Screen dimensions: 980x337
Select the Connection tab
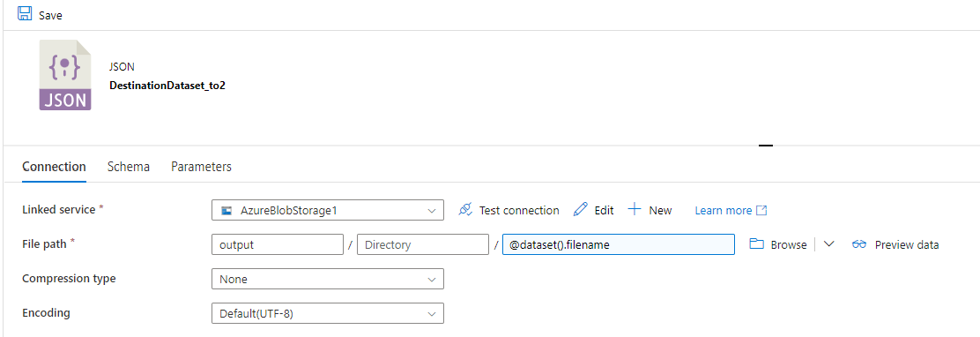coord(54,167)
